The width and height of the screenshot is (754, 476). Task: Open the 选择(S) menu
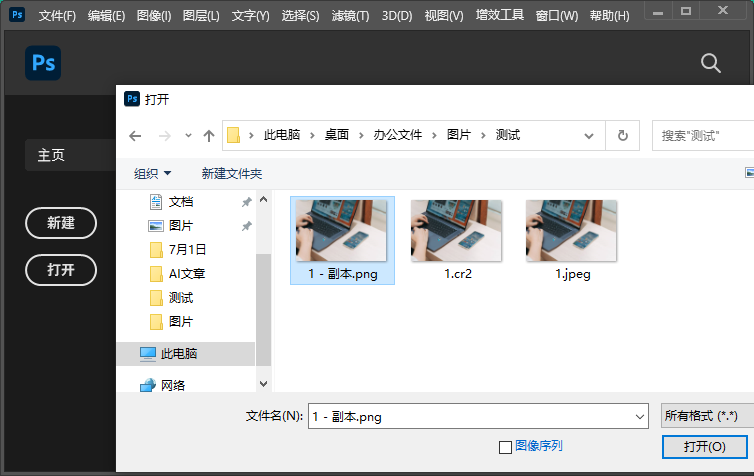click(301, 16)
